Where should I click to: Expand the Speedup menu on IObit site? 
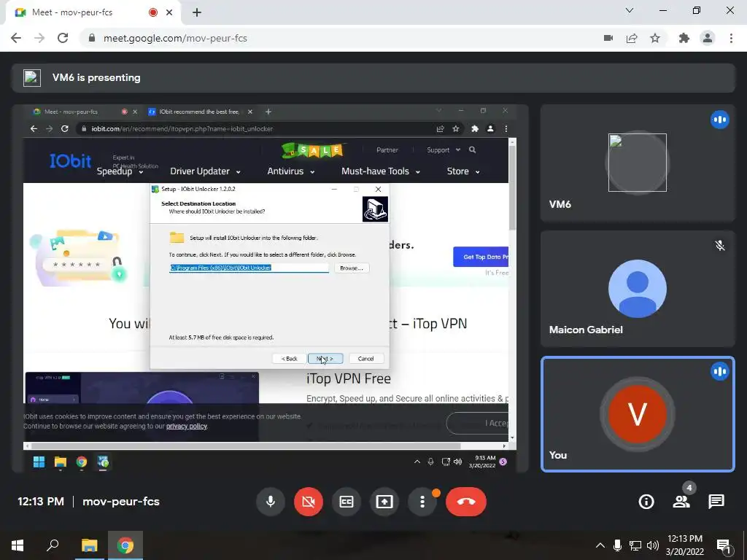(x=120, y=171)
